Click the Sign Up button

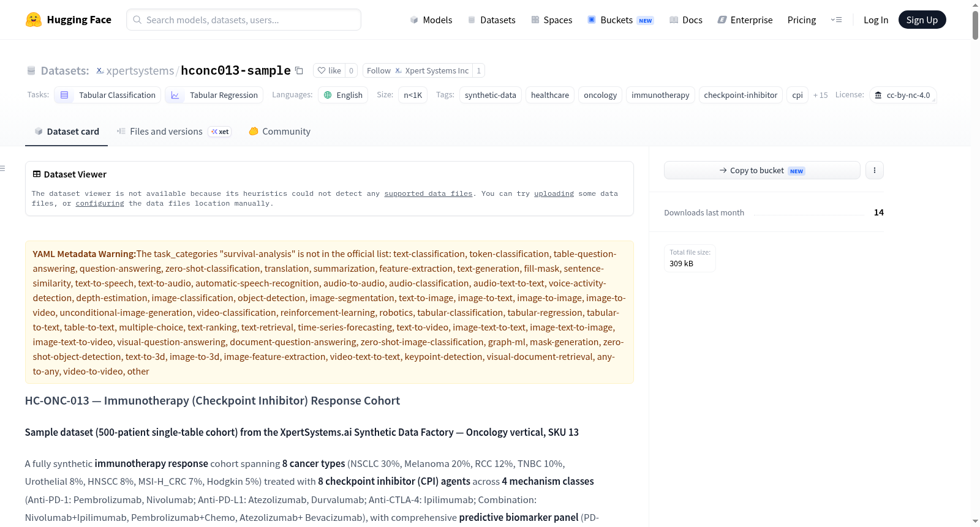point(922,20)
